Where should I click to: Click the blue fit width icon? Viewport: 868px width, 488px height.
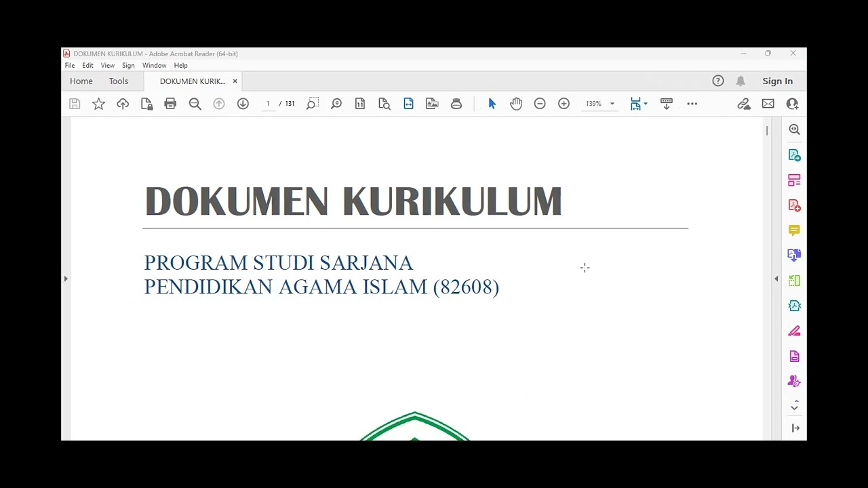(408, 104)
